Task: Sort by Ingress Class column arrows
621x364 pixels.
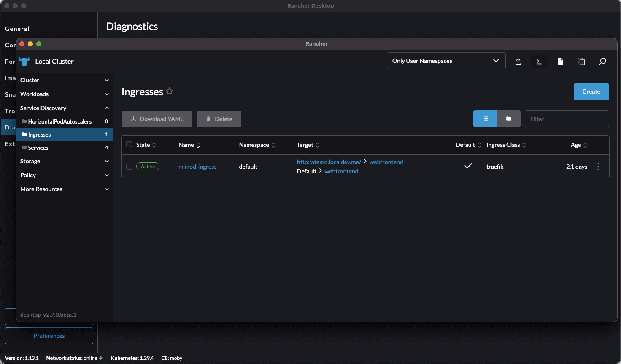Action: pyautogui.click(x=524, y=145)
